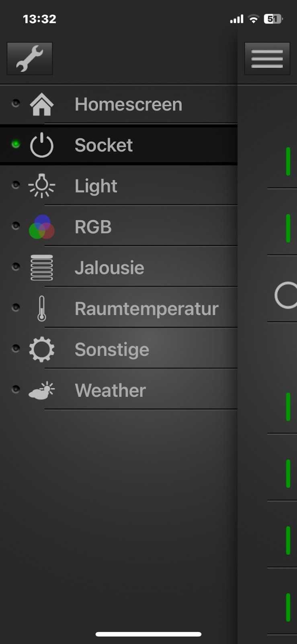This screenshot has height=644, width=297.
Task: Select the Socket power icon
Action: click(x=42, y=145)
